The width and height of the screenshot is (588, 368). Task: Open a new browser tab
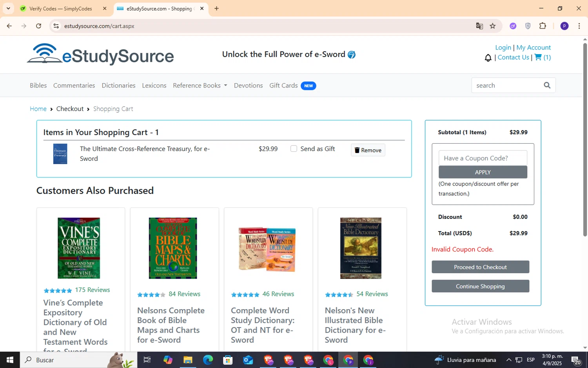click(x=216, y=8)
